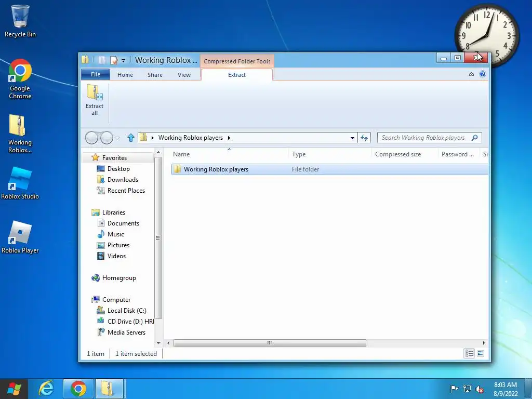Viewport: 532px width, 399px height.
Task: Collapse the ribbon with the chevron
Action: (x=471, y=74)
